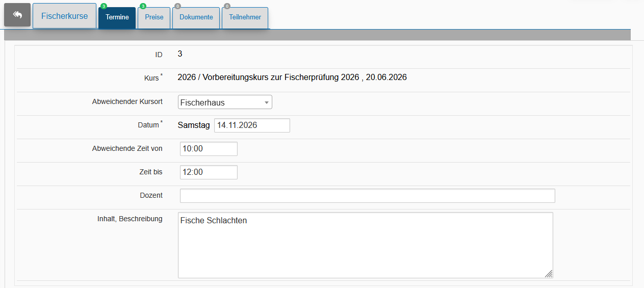Click the Zeit bis field with 12:00
The width and height of the screenshot is (644, 288).
pos(209,172)
